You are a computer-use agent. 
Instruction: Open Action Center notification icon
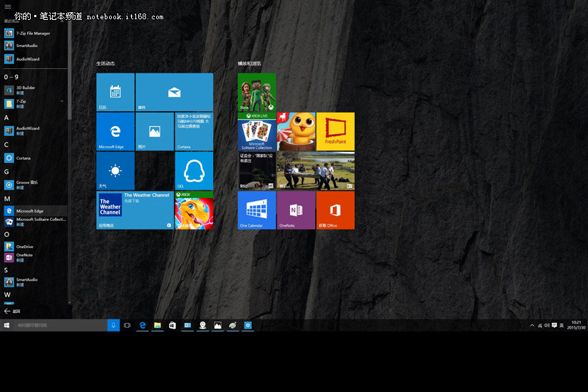point(555,326)
